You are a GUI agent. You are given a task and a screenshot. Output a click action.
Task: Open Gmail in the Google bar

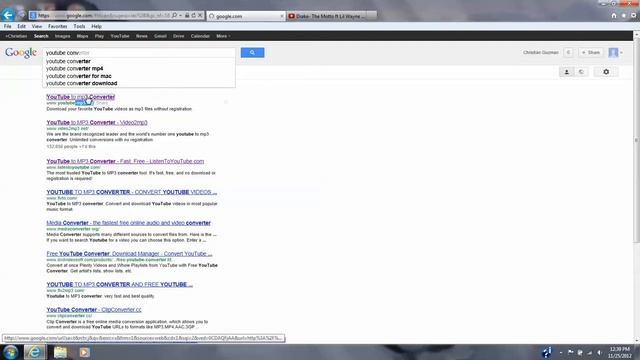[x=160, y=36]
